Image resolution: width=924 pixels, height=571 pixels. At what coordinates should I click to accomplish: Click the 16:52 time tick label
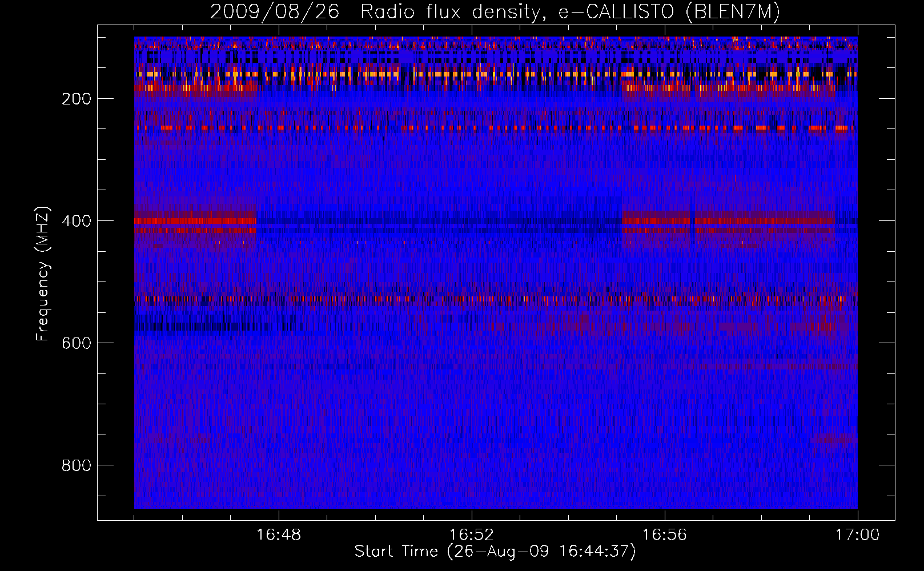[472, 535]
